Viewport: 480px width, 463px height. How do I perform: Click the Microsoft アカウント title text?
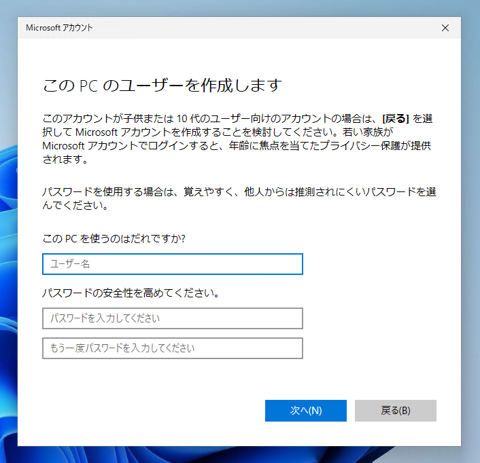point(59,28)
